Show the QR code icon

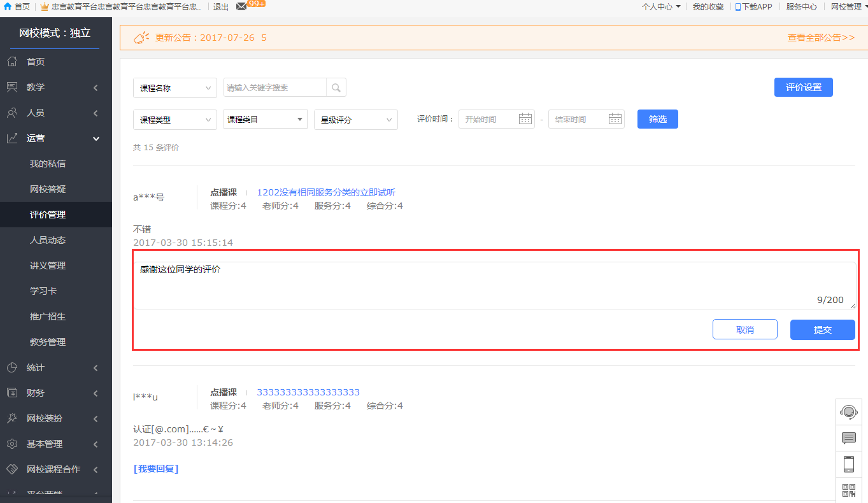[848, 490]
